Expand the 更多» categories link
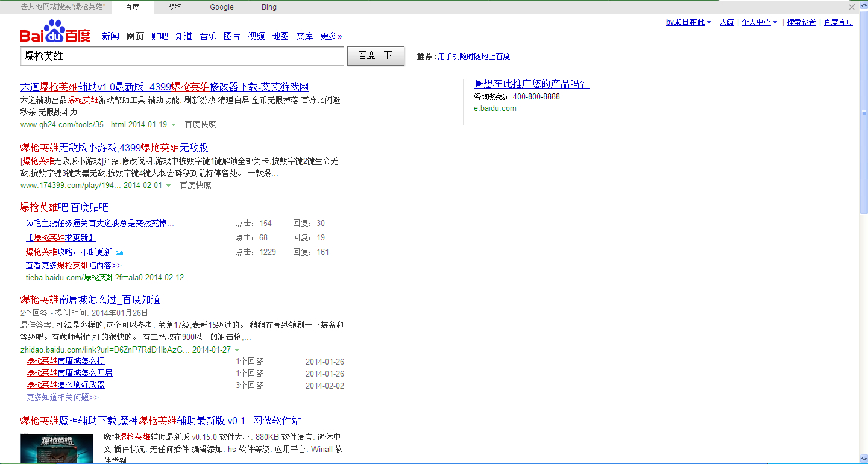 coord(332,36)
